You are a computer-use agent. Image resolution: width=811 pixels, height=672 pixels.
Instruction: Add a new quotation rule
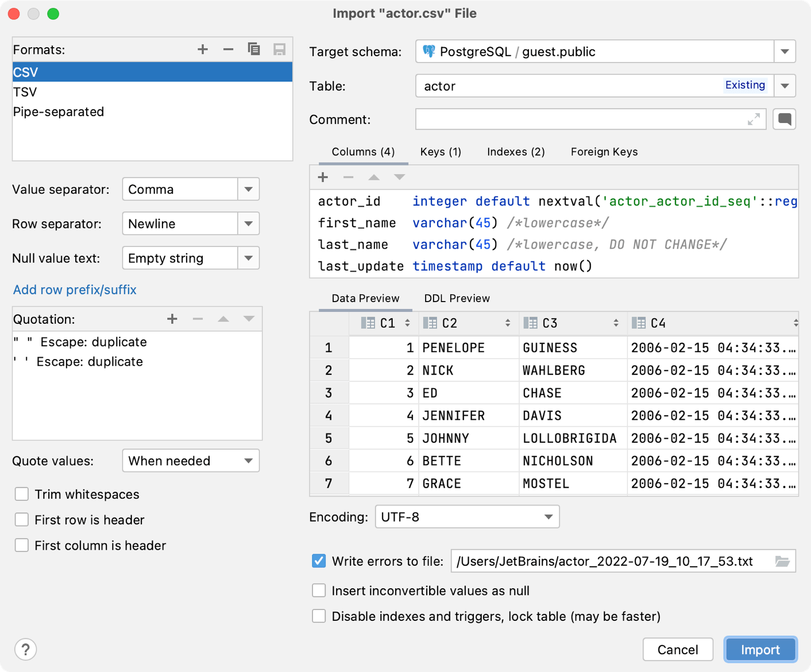(x=172, y=319)
